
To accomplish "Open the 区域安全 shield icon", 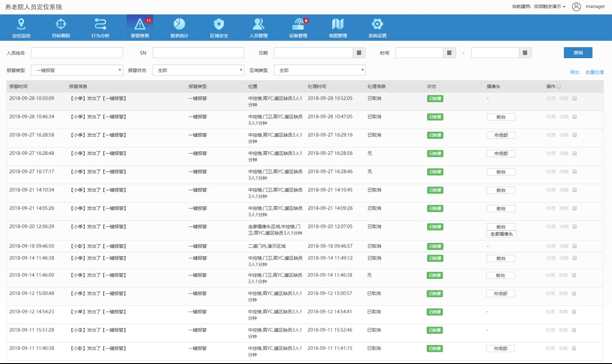I will pyautogui.click(x=219, y=24).
